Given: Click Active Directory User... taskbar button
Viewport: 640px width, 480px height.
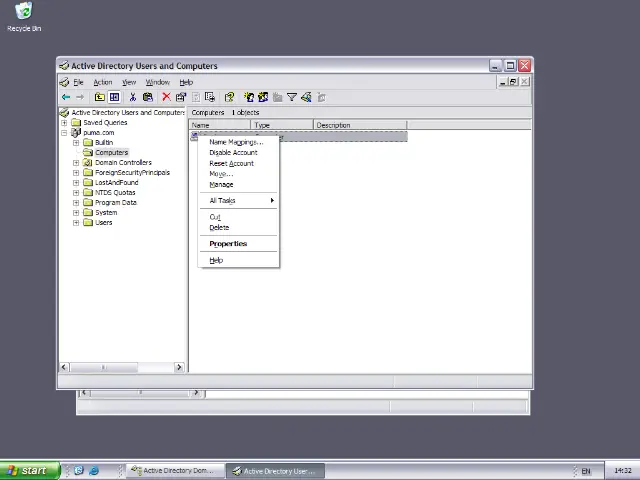Looking at the screenshot, I should pos(276,471).
